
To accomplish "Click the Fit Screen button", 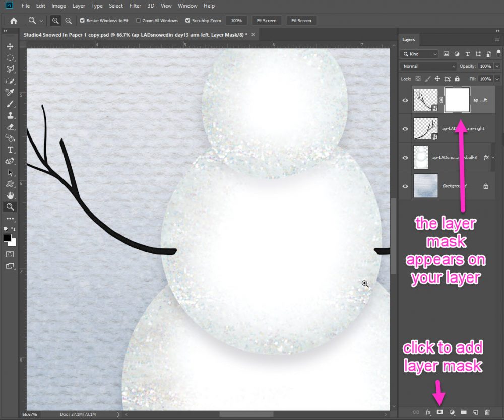I will (x=266, y=21).
